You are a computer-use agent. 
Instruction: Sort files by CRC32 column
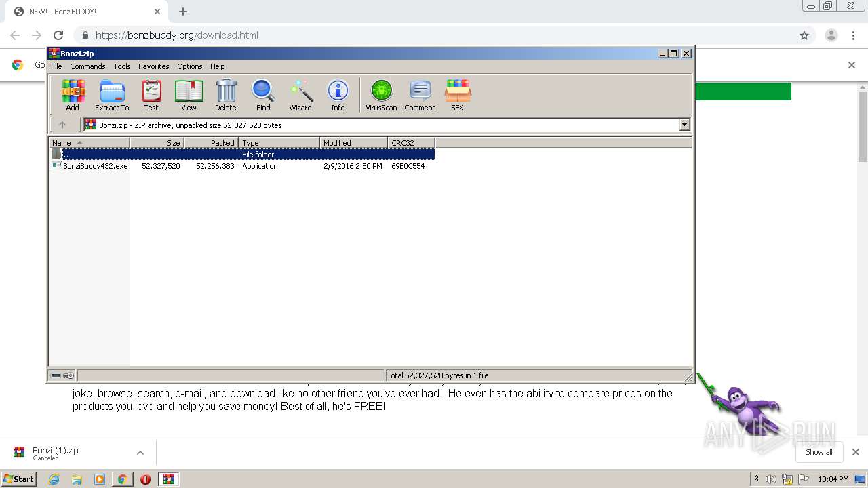coord(411,142)
